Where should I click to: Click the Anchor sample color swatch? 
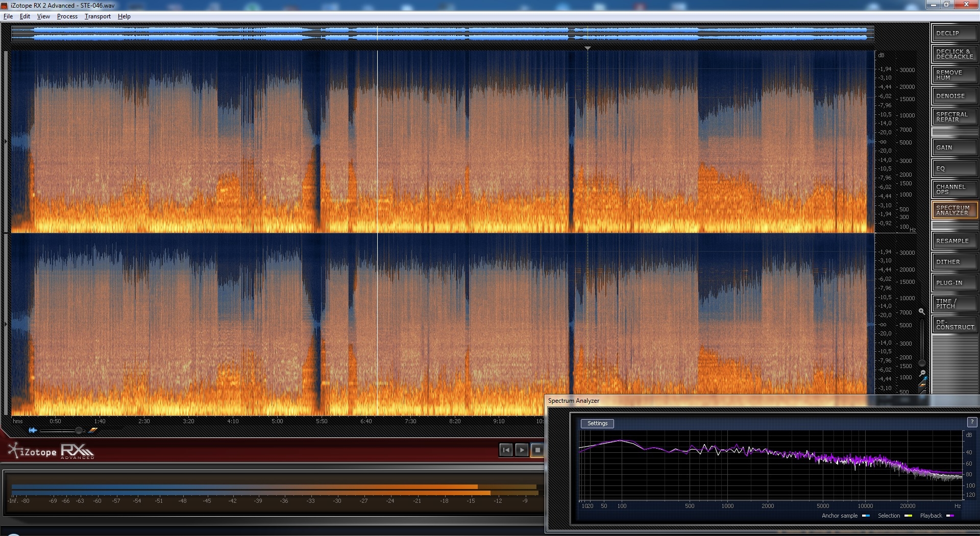(866, 516)
